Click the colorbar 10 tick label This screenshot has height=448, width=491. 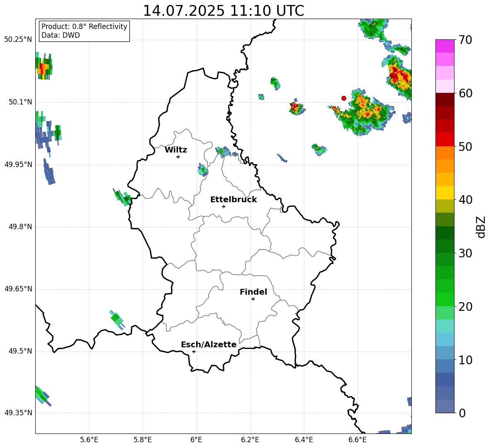[x=465, y=360]
